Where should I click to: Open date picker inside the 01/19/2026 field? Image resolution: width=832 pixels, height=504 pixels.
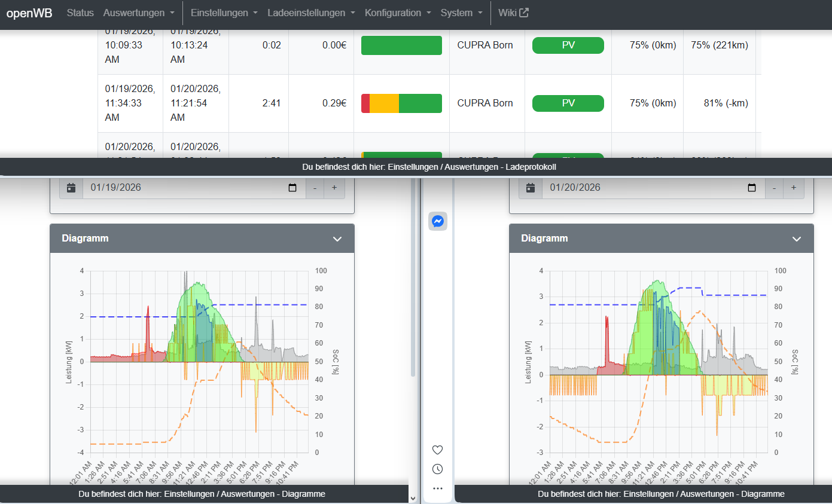point(292,188)
